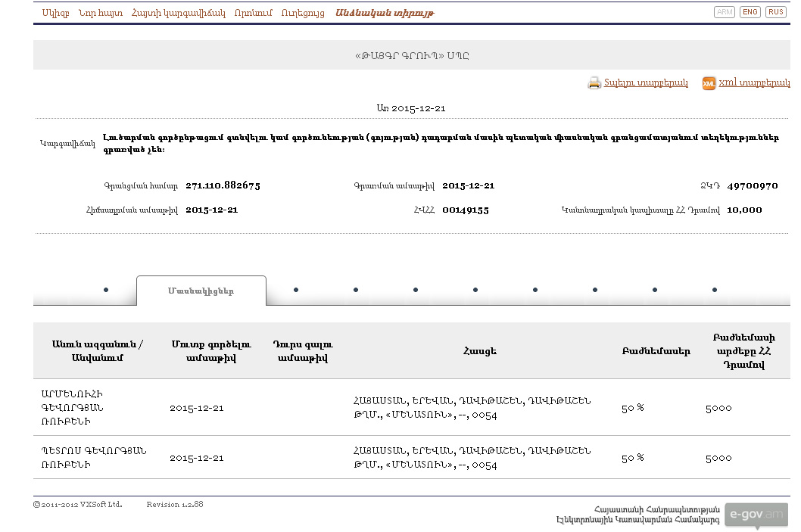The width and height of the screenshot is (801, 532).
Task: Click the code value 49700970
Action: [753, 186]
